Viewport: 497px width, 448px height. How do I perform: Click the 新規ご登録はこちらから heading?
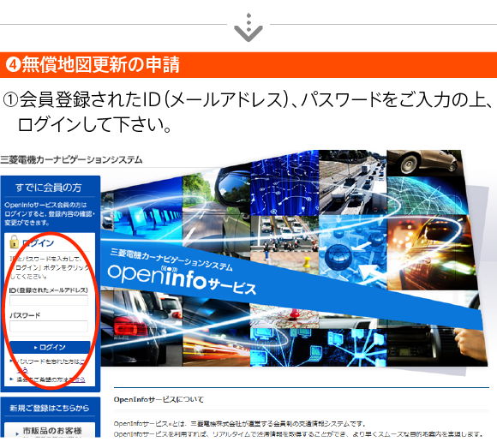(49, 408)
